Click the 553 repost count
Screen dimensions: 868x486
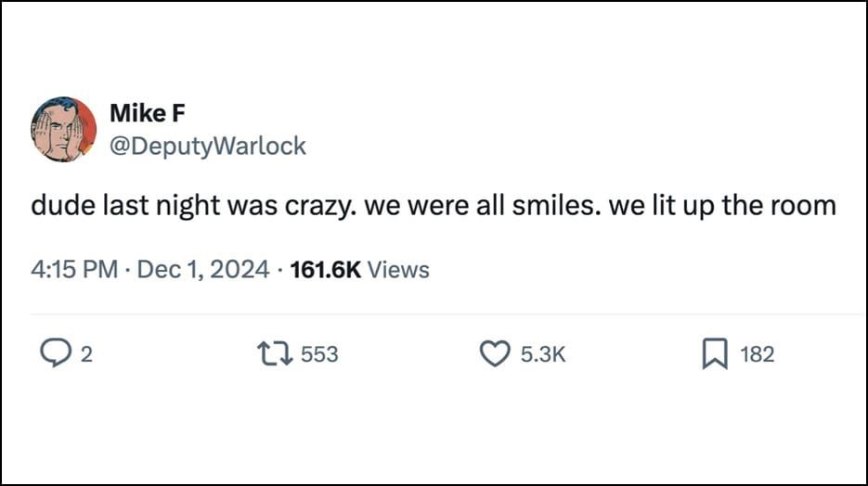click(319, 354)
